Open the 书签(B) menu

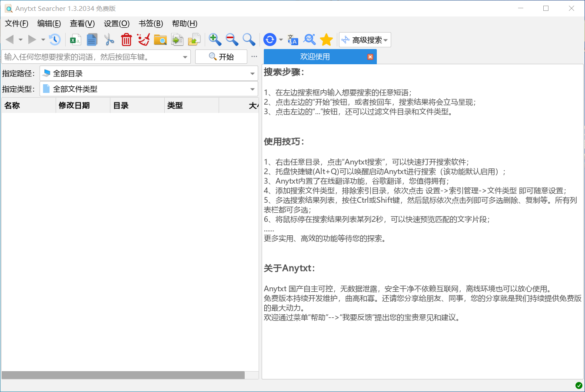pos(151,23)
